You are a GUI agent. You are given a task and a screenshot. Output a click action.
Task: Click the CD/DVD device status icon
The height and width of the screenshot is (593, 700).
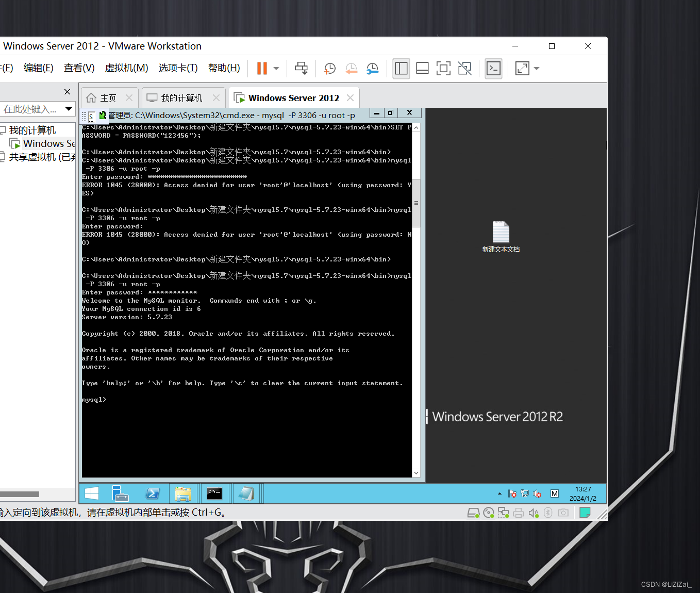(489, 513)
